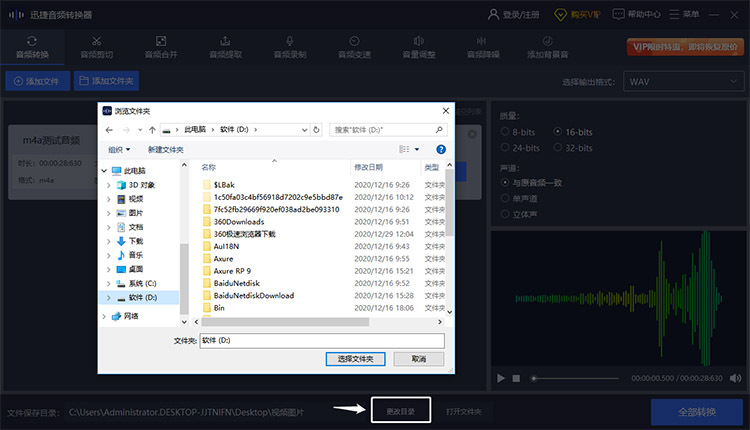
Task: Click 新建文件夹 in dialog toolbar
Action: coord(165,150)
